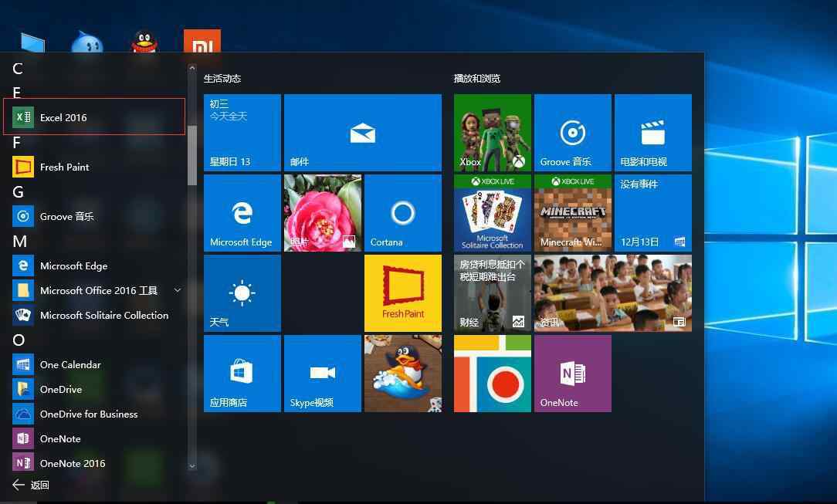This screenshot has width=837, height=504.
Task: Open the 天气 weather tile
Action: (242, 293)
